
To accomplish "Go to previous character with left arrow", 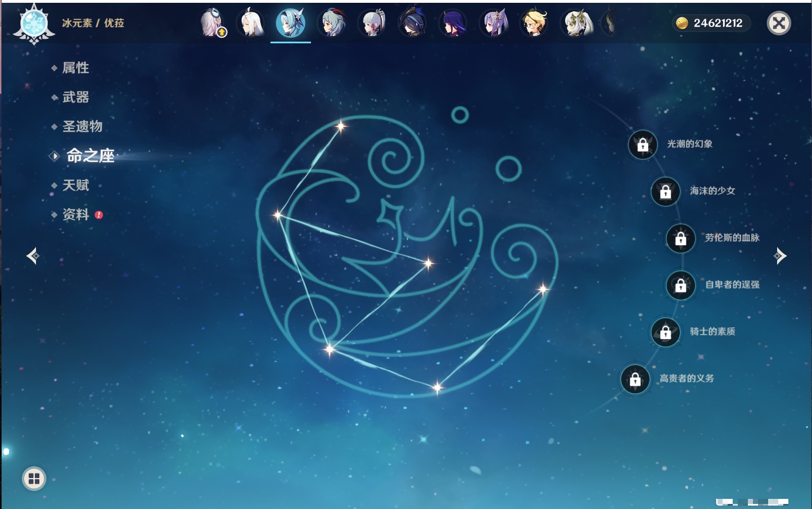I will (33, 256).
